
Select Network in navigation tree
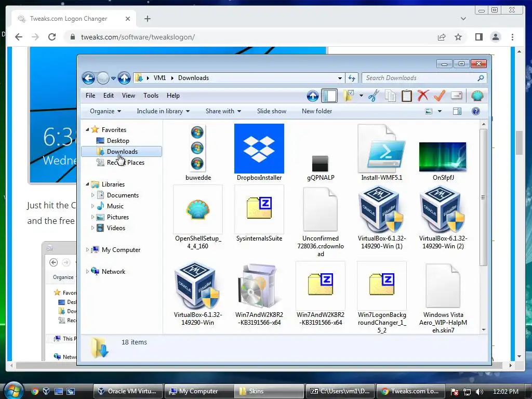(x=113, y=271)
